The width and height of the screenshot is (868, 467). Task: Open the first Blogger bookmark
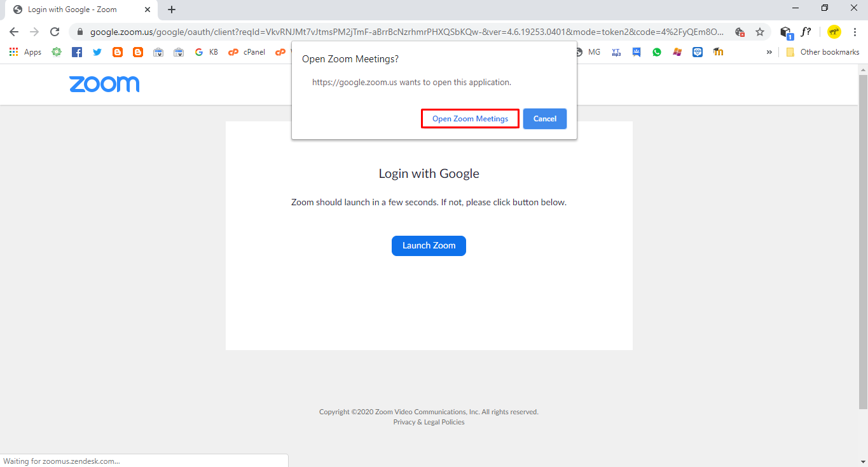118,52
